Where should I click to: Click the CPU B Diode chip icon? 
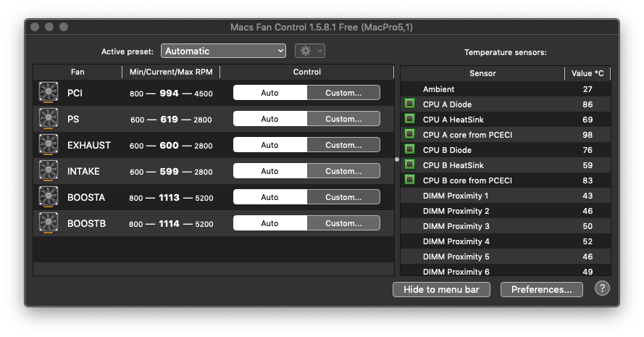point(409,149)
